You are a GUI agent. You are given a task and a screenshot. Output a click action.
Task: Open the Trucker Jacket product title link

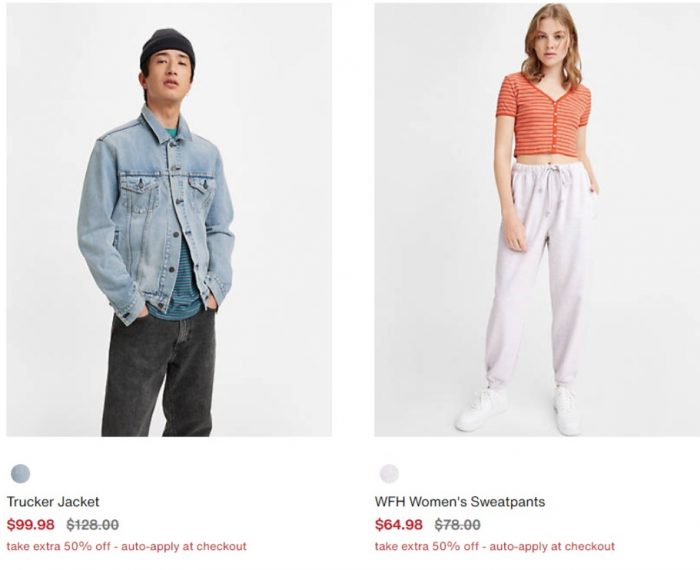point(53,502)
